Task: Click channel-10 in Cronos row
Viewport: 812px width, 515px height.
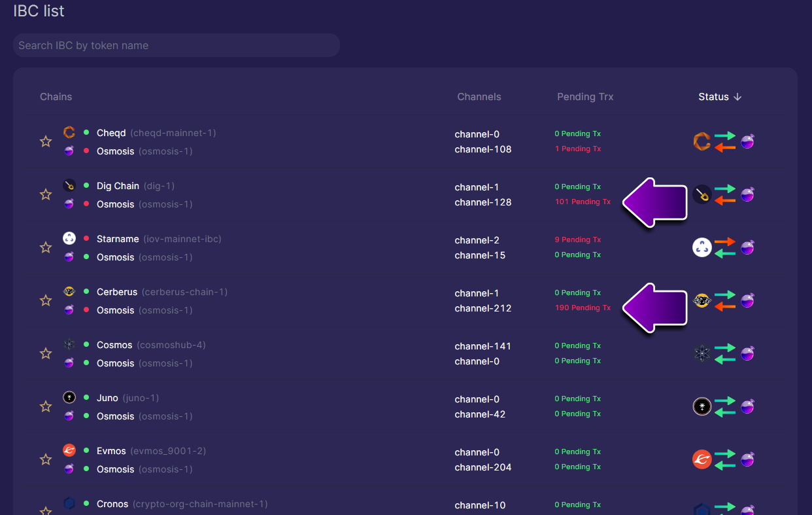Action: [481, 505]
